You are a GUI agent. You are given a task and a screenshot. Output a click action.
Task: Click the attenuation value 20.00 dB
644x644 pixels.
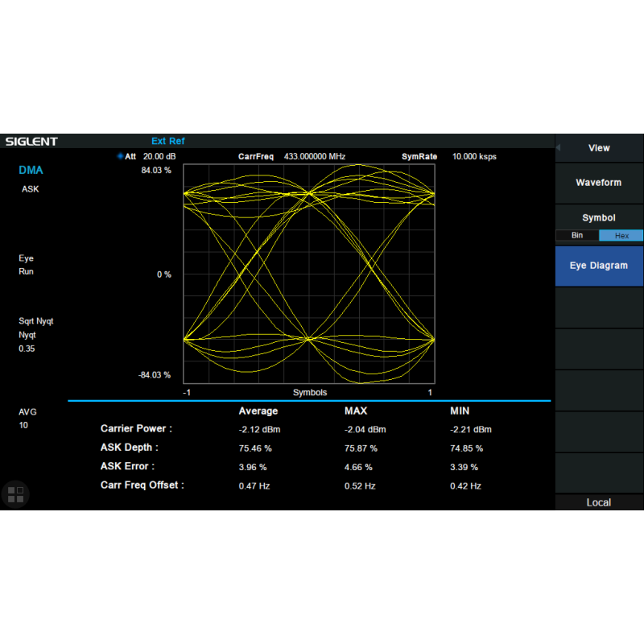[x=159, y=156]
